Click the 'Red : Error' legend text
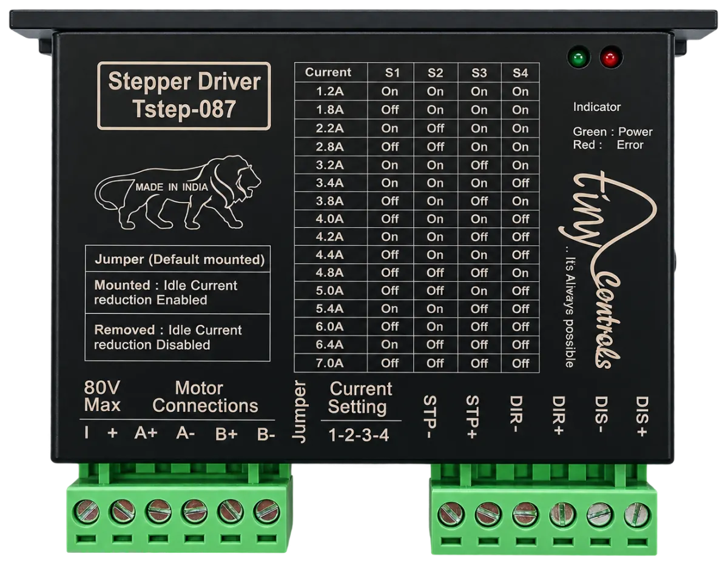The image size is (728, 565). 608,145
